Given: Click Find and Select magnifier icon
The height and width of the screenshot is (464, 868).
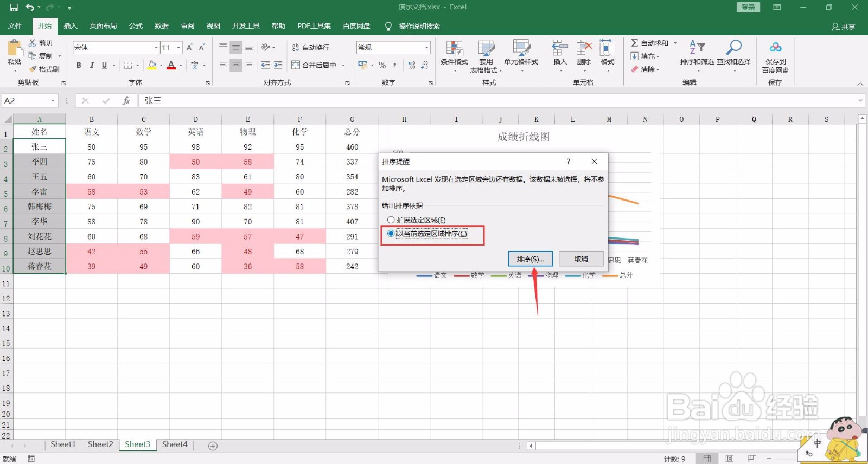Looking at the screenshot, I should tap(733, 47).
